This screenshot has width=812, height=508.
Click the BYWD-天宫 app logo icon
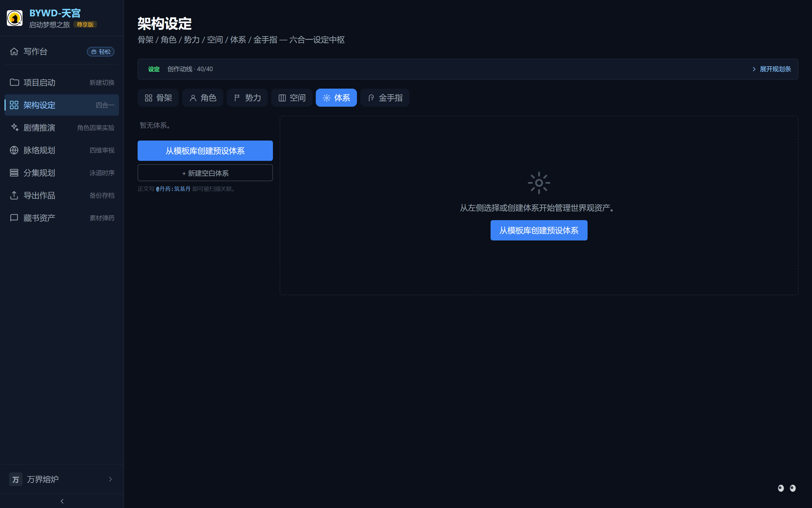pos(14,18)
